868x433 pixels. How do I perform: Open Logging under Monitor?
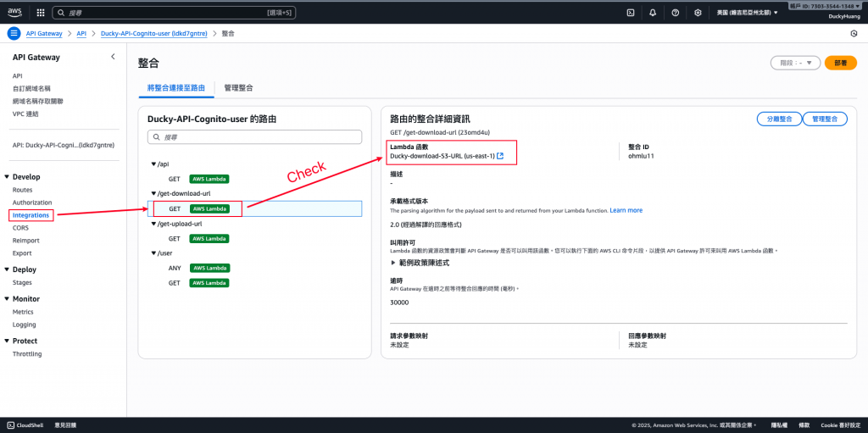pos(24,325)
